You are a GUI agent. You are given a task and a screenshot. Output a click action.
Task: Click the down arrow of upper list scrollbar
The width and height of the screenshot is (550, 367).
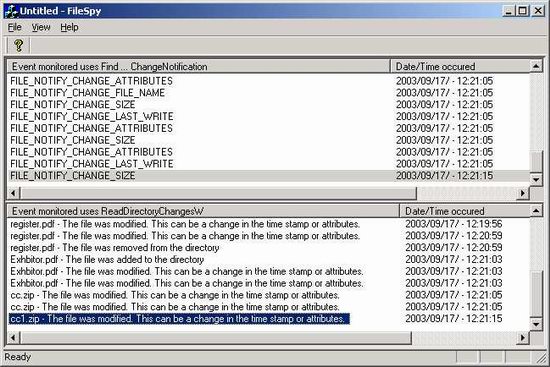tap(536, 179)
